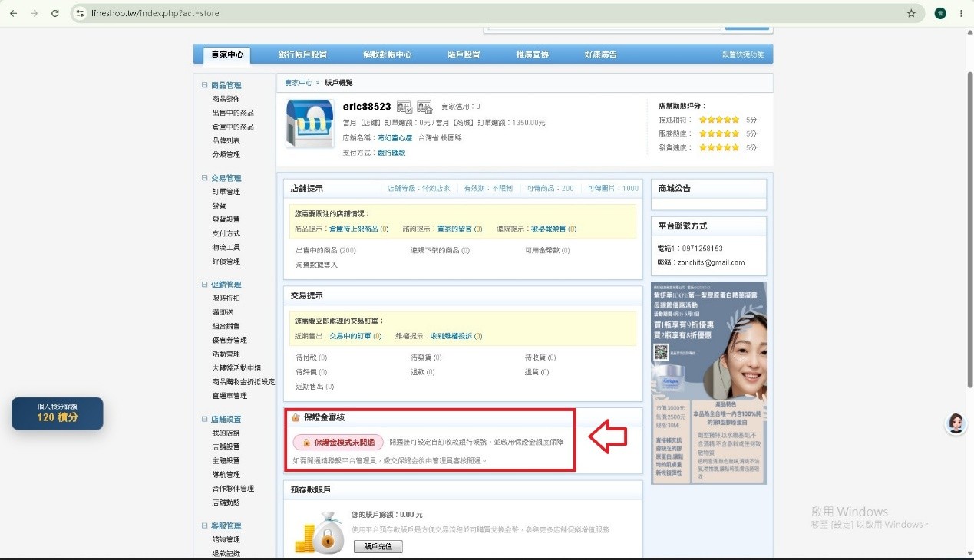
Task: Click 賣家中心 breadcrumb link
Action: click(299, 82)
